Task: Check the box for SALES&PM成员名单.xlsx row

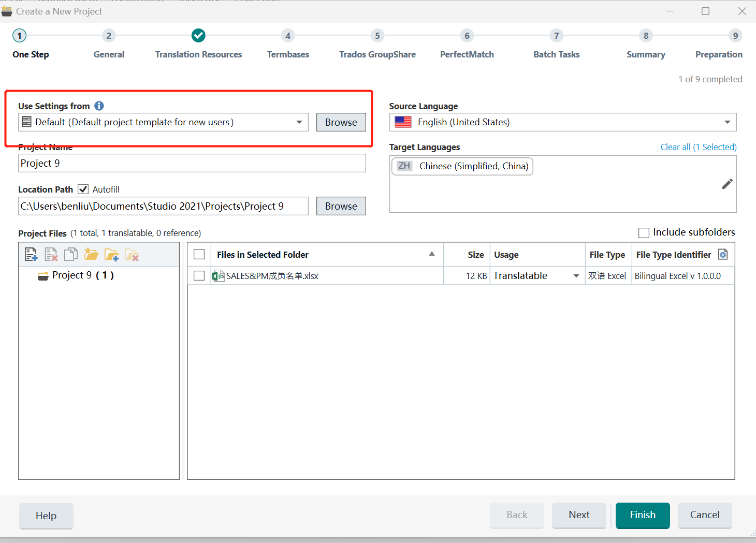Action: tap(199, 276)
